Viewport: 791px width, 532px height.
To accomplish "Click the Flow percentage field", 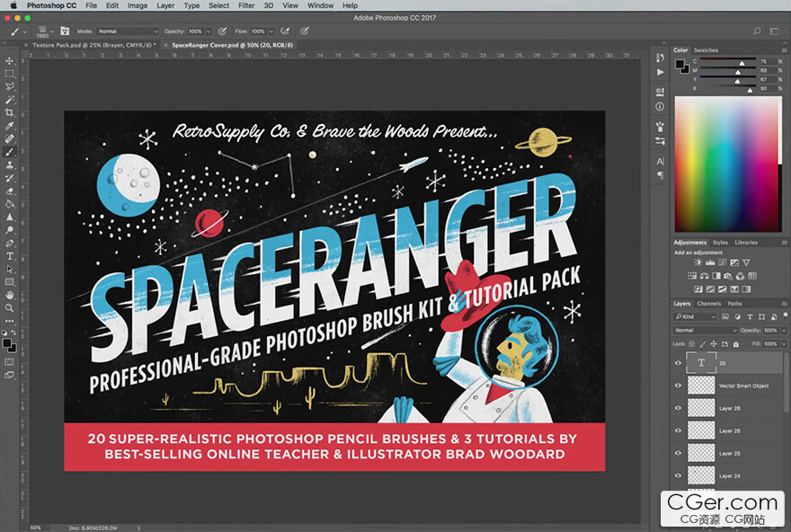I will click(258, 31).
